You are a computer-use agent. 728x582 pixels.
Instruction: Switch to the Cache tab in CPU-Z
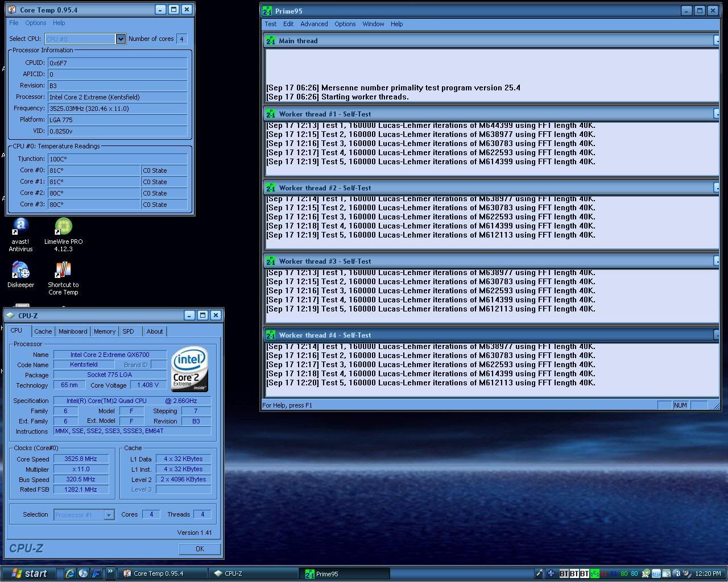click(x=43, y=331)
